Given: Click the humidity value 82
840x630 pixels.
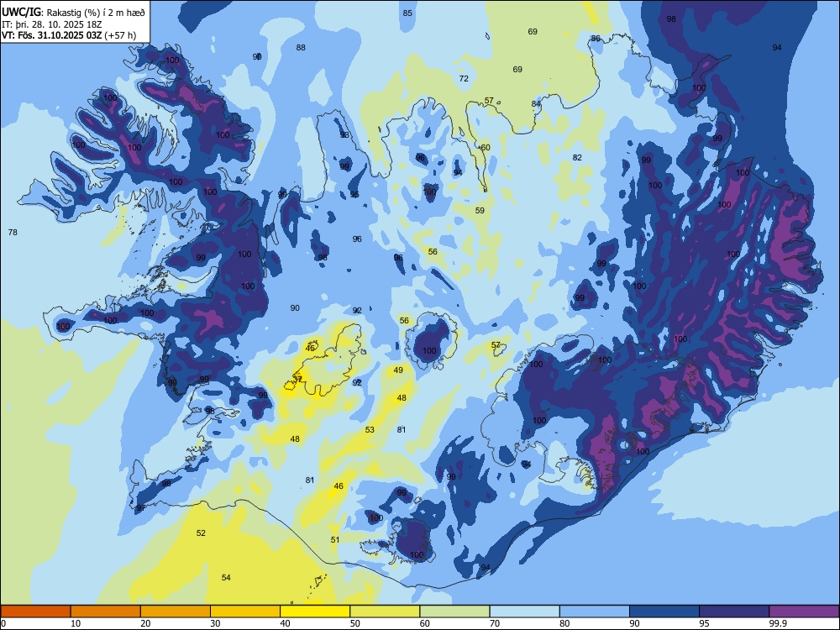Looking at the screenshot, I should coord(577,157).
